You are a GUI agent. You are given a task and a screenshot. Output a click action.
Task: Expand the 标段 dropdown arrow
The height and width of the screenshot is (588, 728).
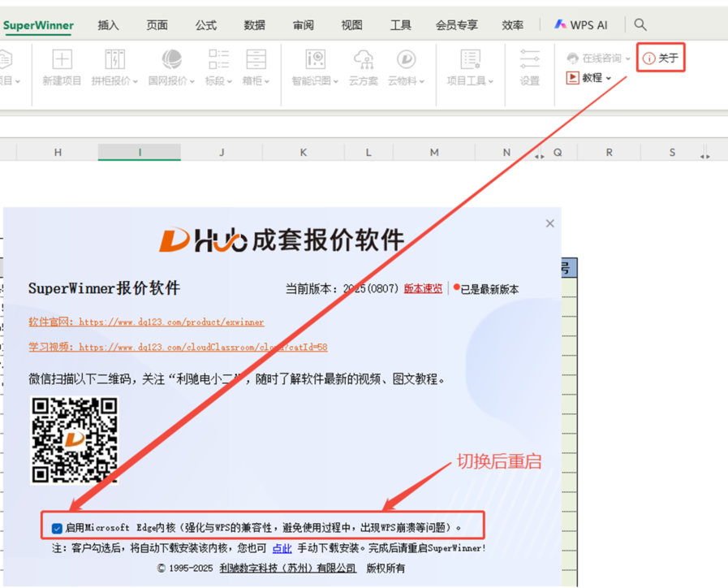click(x=230, y=82)
